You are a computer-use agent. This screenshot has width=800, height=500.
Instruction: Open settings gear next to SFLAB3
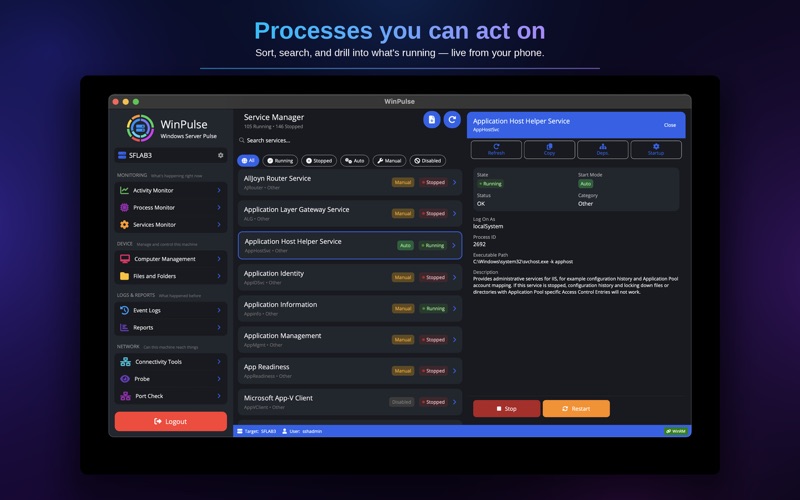[220, 155]
